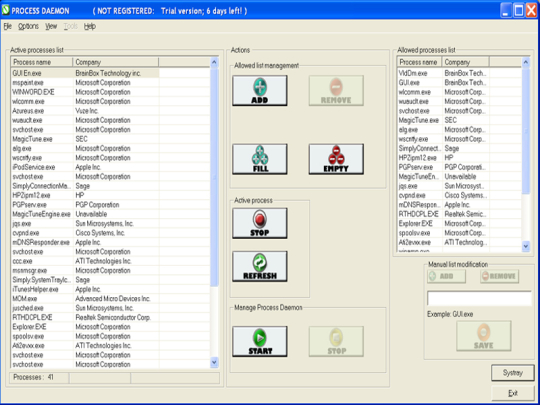This screenshot has width=540, height=405.
Task: Click allowed processes list scroll up arrow
Action: [x=526, y=62]
